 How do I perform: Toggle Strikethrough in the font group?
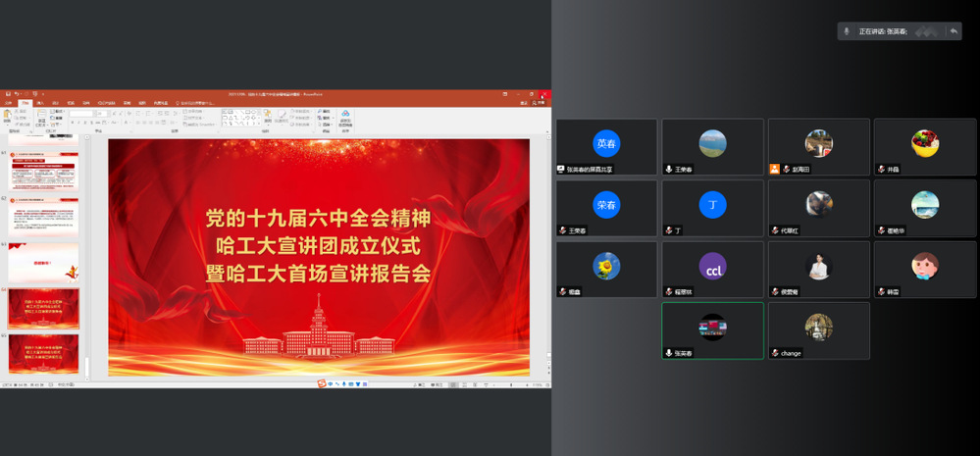[97, 123]
